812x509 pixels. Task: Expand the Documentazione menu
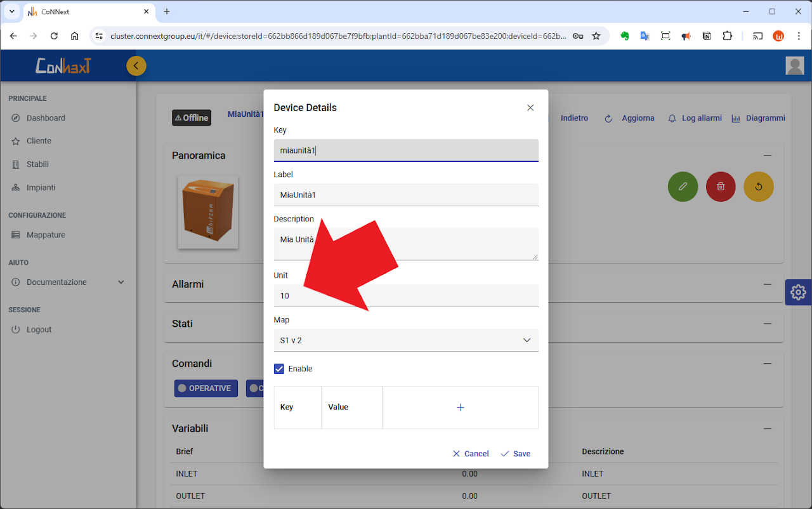(x=67, y=282)
